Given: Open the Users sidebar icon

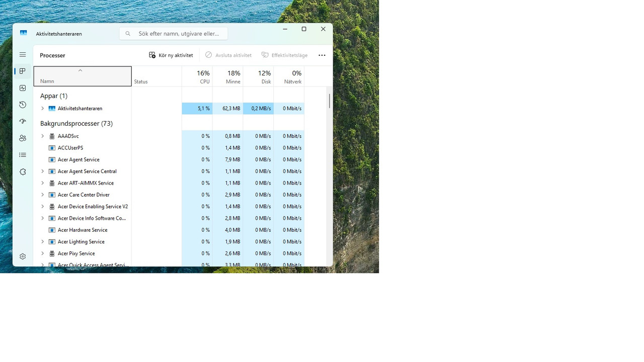Looking at the screenshot, I should point(23,138).
